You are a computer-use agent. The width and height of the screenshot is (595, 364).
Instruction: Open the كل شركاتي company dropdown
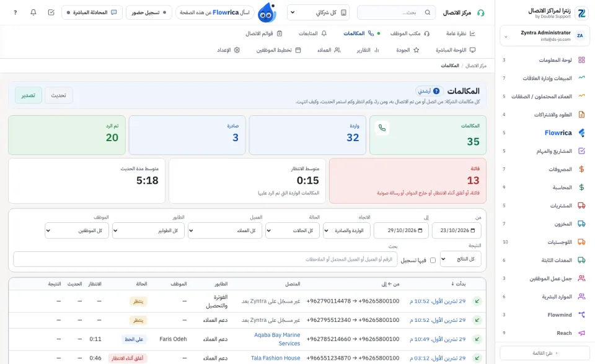click(319, 12)
